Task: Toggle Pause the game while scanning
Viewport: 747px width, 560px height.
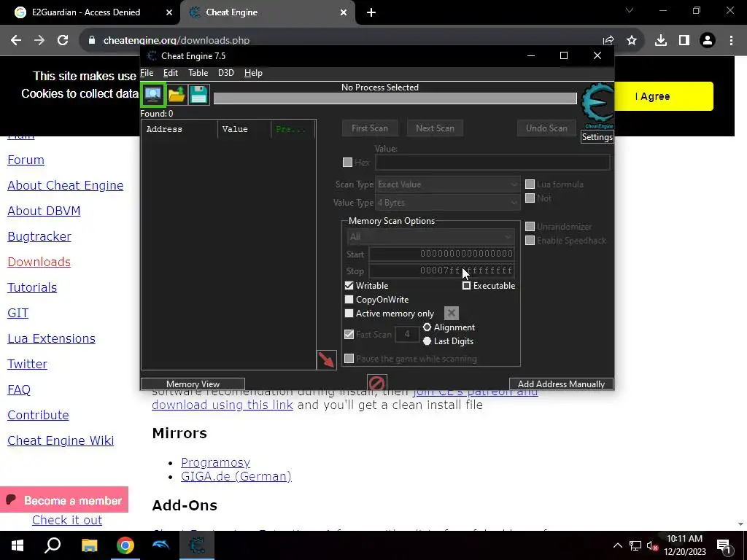Action: (x=349, y=359)
